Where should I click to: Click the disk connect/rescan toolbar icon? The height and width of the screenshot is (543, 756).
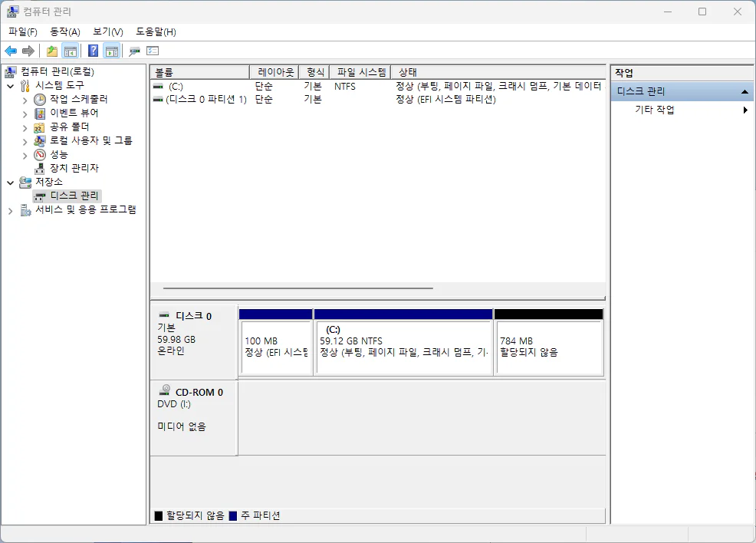pyautogui.click(x=134, y=51)
